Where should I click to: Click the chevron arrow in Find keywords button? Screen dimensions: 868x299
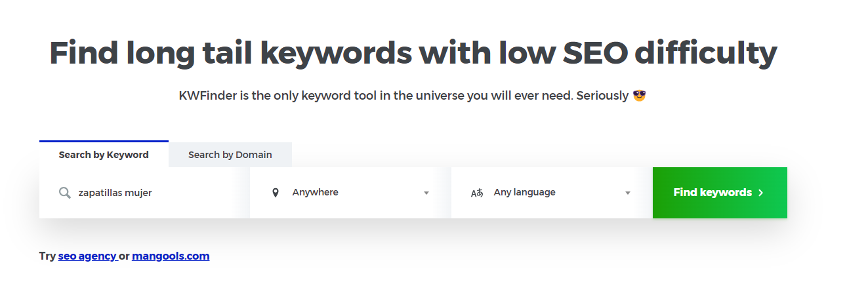[761, 193]
